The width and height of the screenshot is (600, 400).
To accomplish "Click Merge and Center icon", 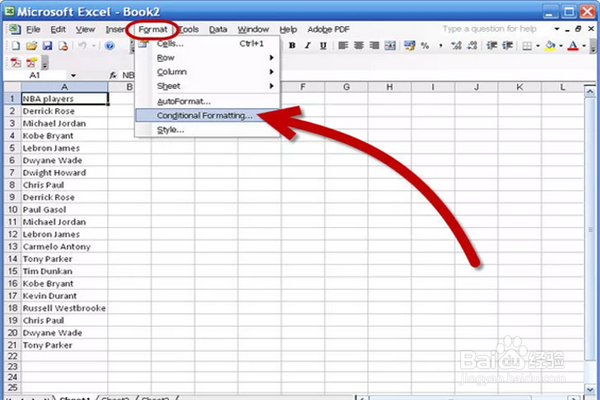I will 390,46.
